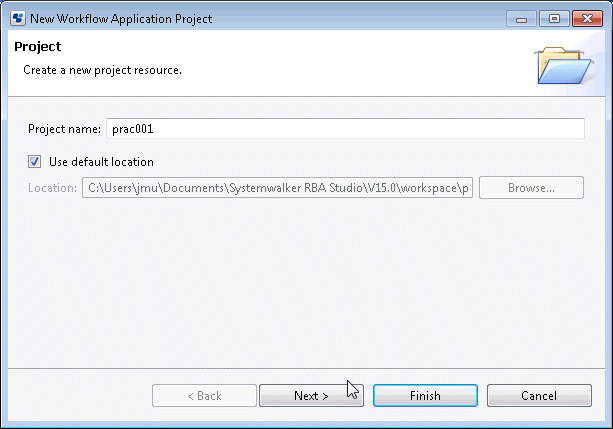Close the dialog with the red X

click(587, 19)
